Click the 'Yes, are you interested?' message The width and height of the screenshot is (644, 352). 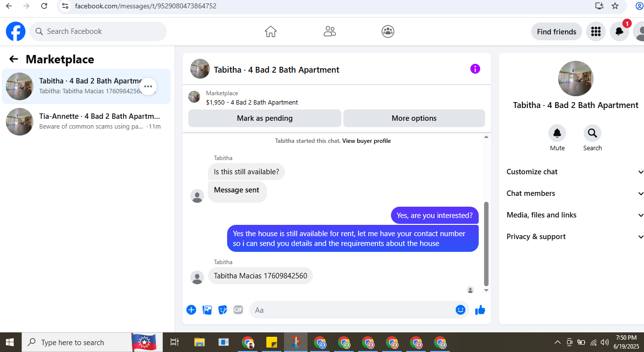435,215
